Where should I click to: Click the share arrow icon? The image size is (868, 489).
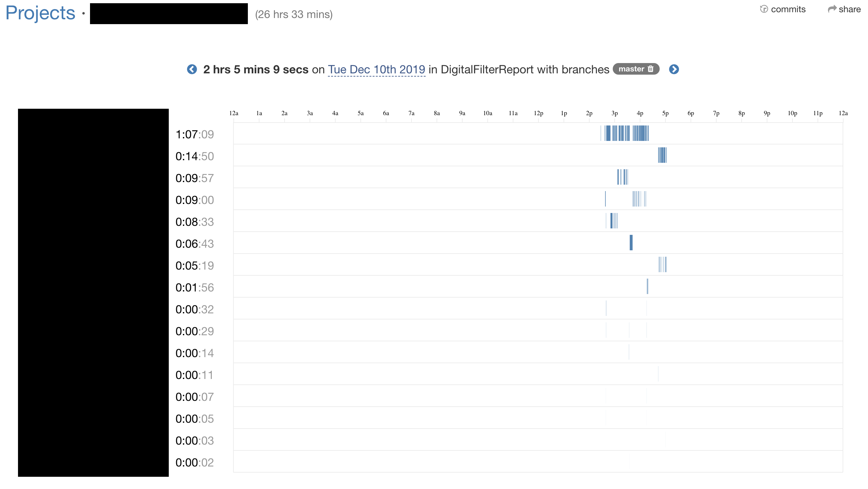tap(832, 9)
